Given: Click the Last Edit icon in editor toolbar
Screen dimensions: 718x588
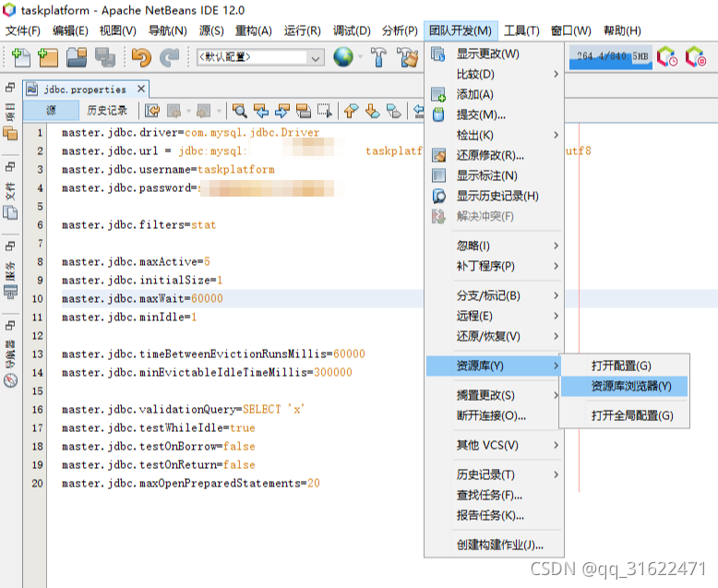Looking at the screenshot, I should 152,111.
